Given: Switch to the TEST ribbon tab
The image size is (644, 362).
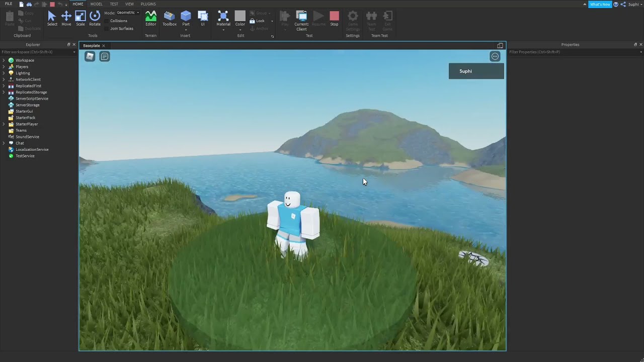Looking at the screenshot, I should 114,4.
